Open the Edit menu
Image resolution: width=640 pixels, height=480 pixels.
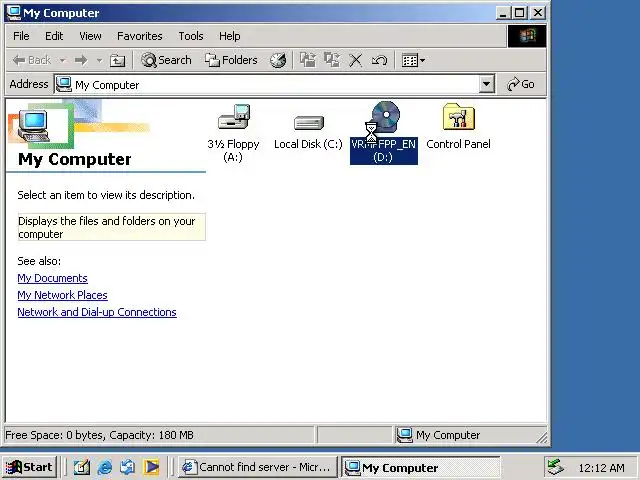pyautogui.click(x=54, y=36)
